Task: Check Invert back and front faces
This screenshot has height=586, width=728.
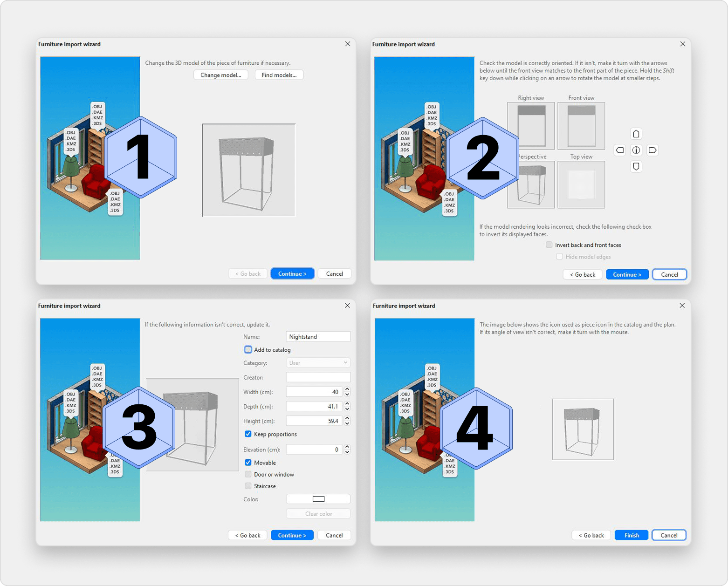Action: [x=549, y=245]
